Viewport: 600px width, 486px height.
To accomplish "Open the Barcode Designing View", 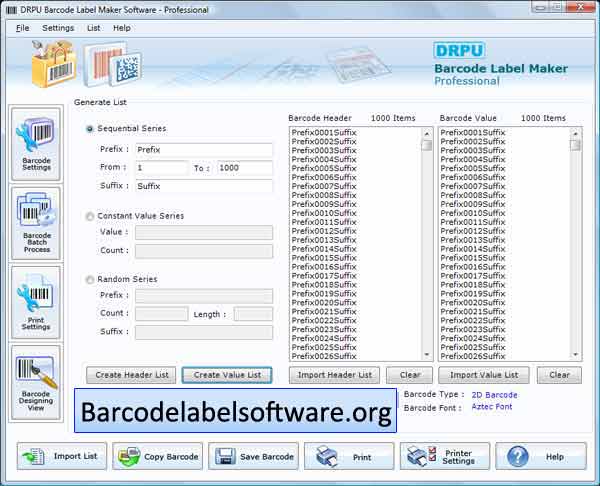I will click(36, 383).
